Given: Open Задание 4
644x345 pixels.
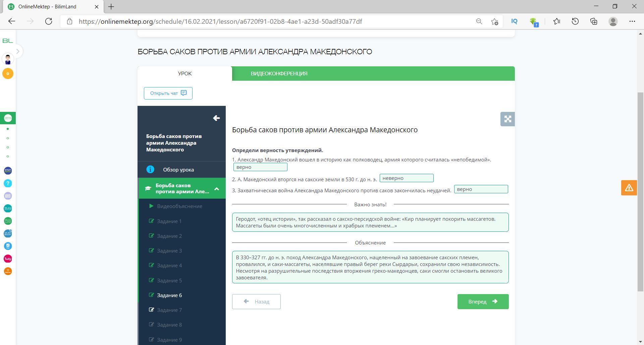Looking at the screenshot, I should tap(169, 265).
